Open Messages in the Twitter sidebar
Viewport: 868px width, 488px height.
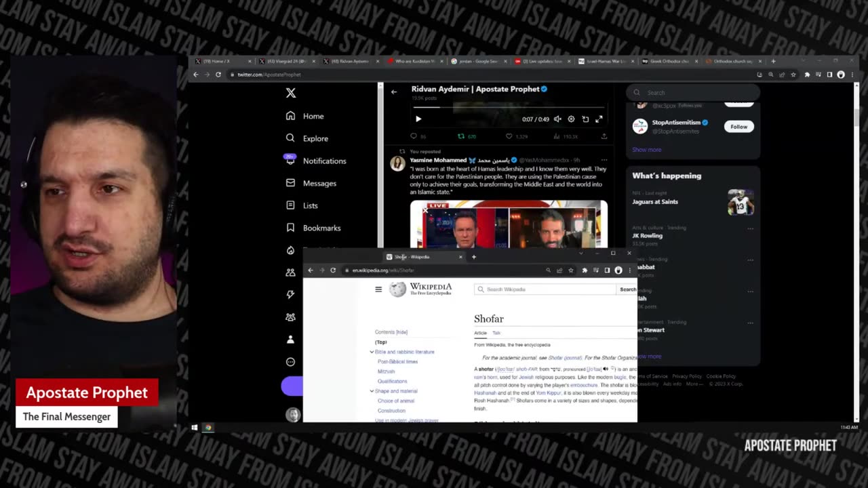click(311, 183)
